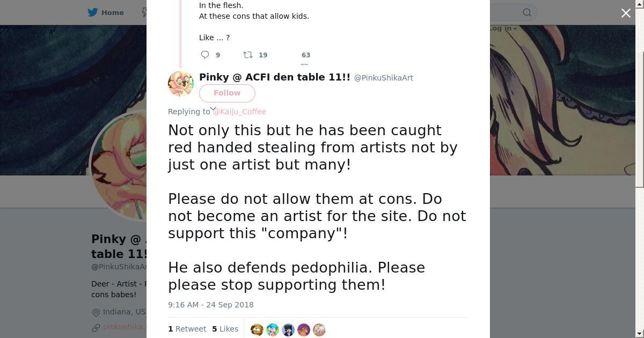Screen dimensions: 644x338
Task: Click the first liker's avatar
Action: click(257, 329)
